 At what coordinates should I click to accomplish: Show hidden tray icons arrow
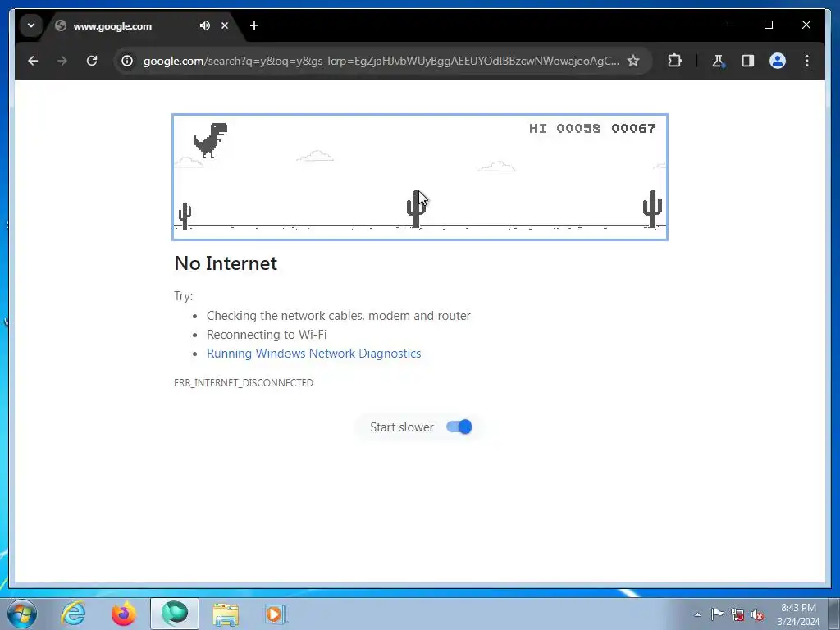[x=697, y=614]
